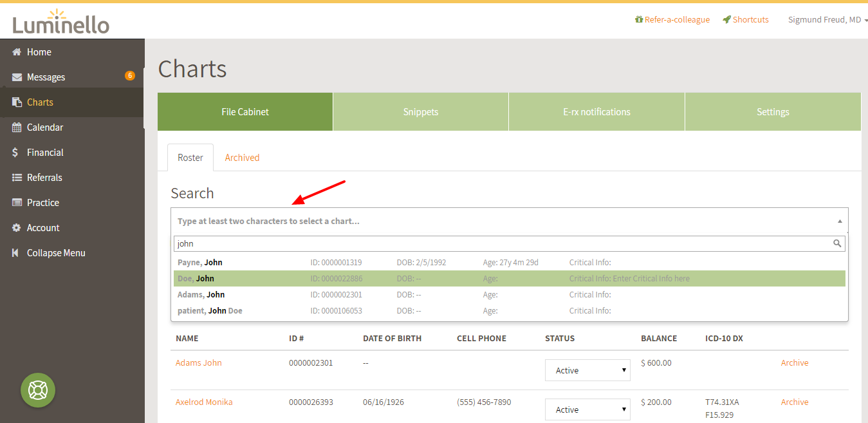Switch to the Snippets tab
This screenshot has width=868, height=423.
(x=421, y=112)
